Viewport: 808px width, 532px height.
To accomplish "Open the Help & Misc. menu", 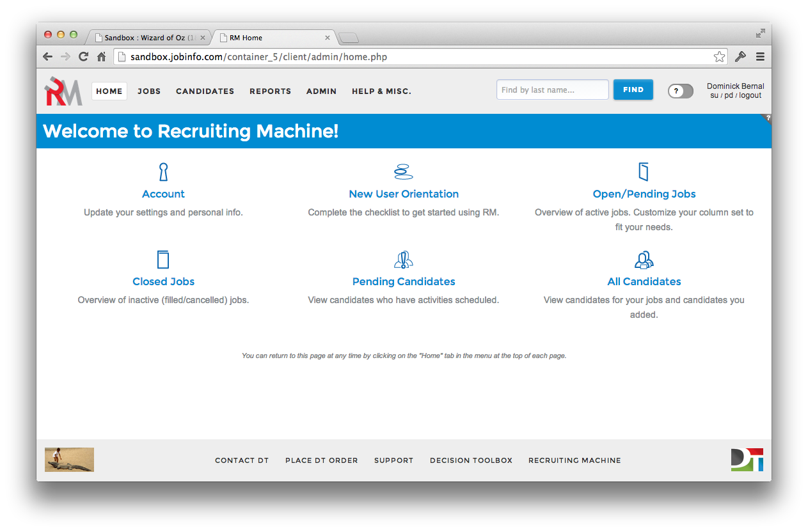I will pos(381,91).
